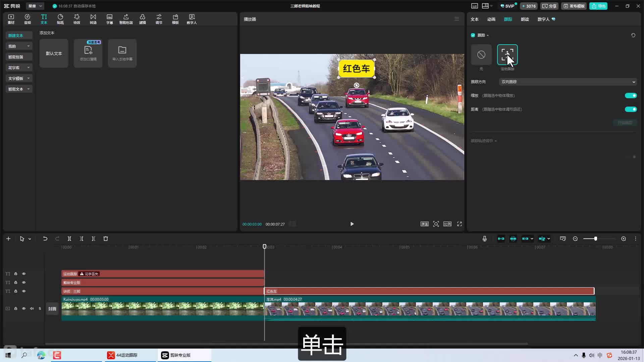
Task: Open the 跟踪方向 direction dropdown
Action: point(568,82)
